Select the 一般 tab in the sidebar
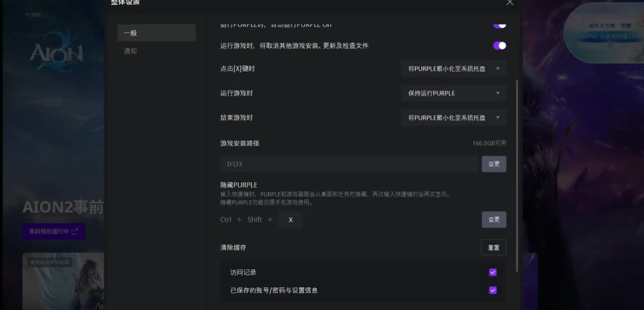 156,33
